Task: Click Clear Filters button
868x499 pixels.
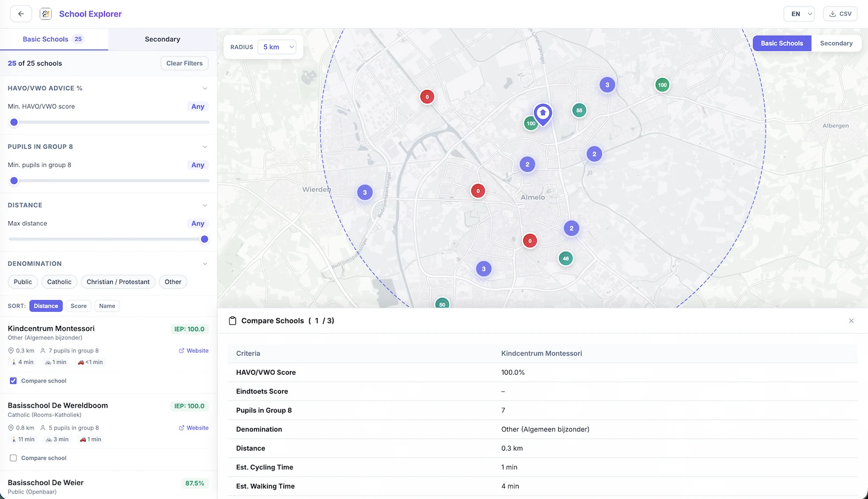Action: [x=184, y=64]
